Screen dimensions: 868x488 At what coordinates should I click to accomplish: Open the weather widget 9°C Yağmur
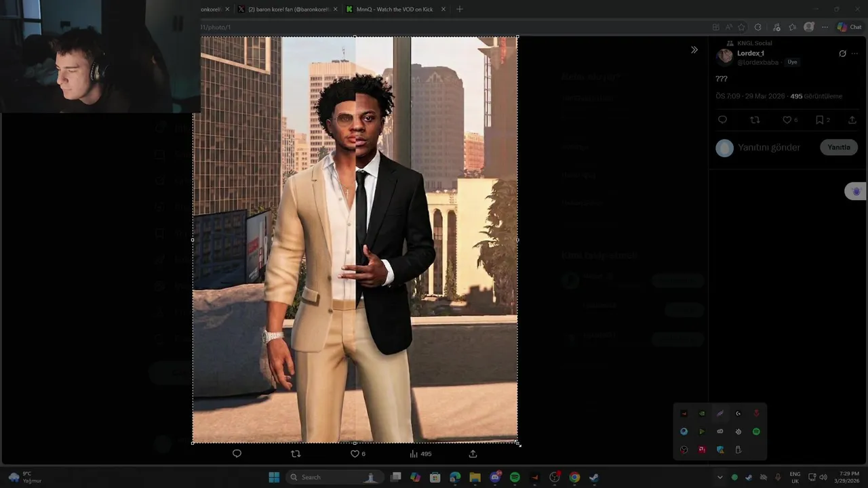pos(24,477)
